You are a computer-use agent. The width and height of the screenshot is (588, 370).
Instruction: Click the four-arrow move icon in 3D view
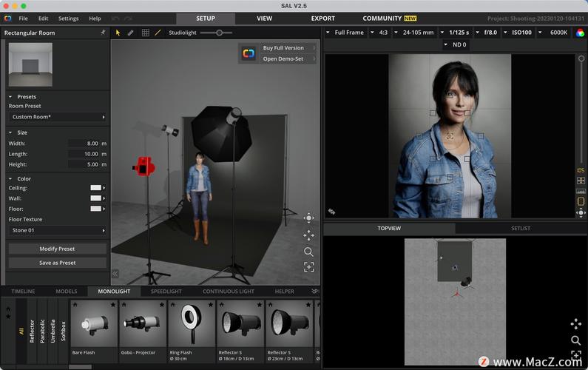[308, 235]
